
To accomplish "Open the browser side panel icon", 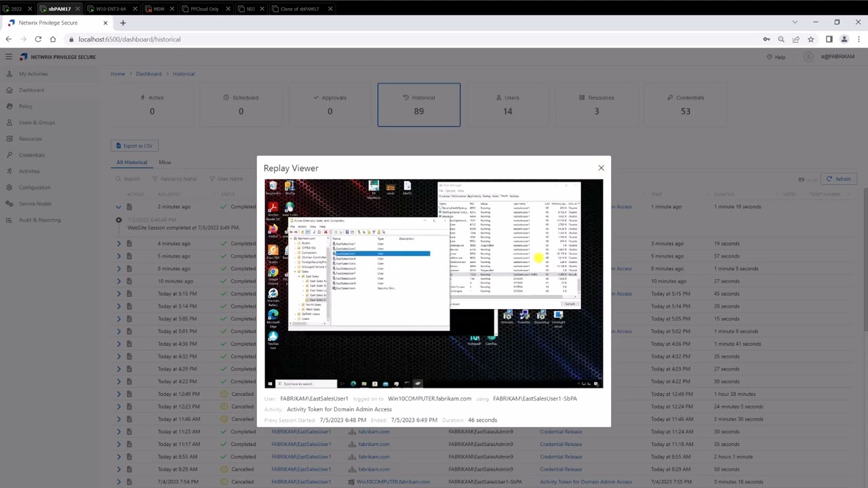I will point(829,39).
